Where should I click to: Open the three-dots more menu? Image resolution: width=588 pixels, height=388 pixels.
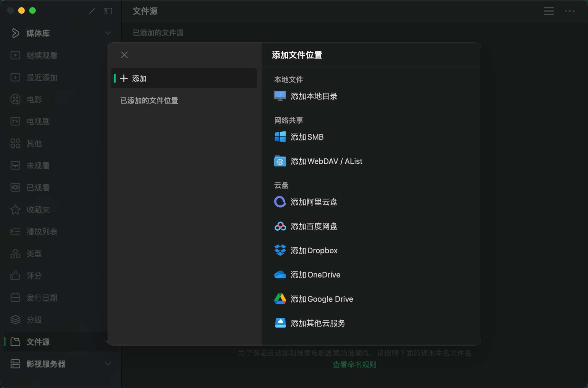(x=570, y=11)
